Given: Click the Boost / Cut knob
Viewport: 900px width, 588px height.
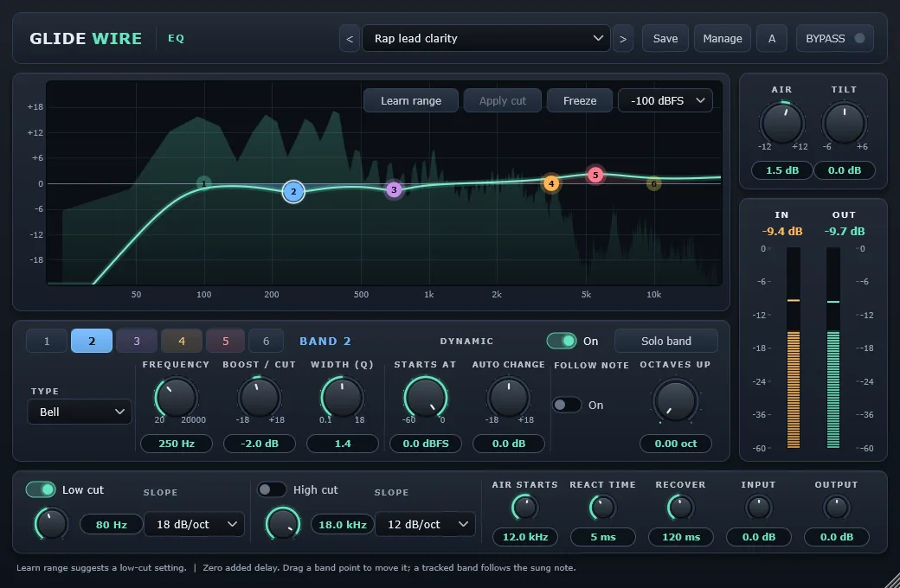Looking at the screenshot, I should (260, 398).
